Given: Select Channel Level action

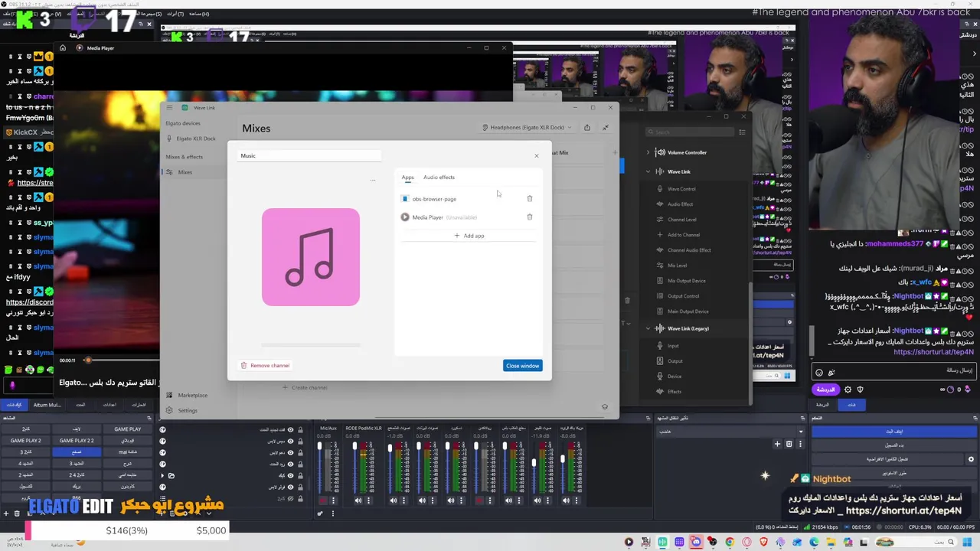Looking at the screenshot, I should [x=681, y=220].
